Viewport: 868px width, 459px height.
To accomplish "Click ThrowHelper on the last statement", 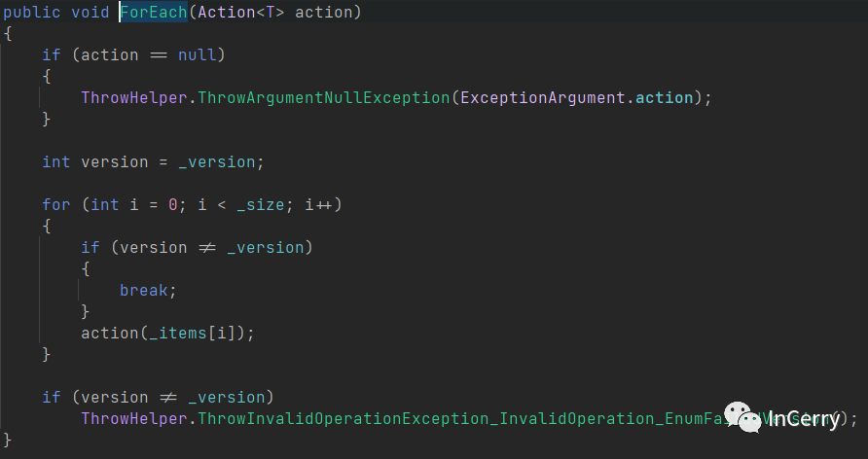I will coord(133,418).
